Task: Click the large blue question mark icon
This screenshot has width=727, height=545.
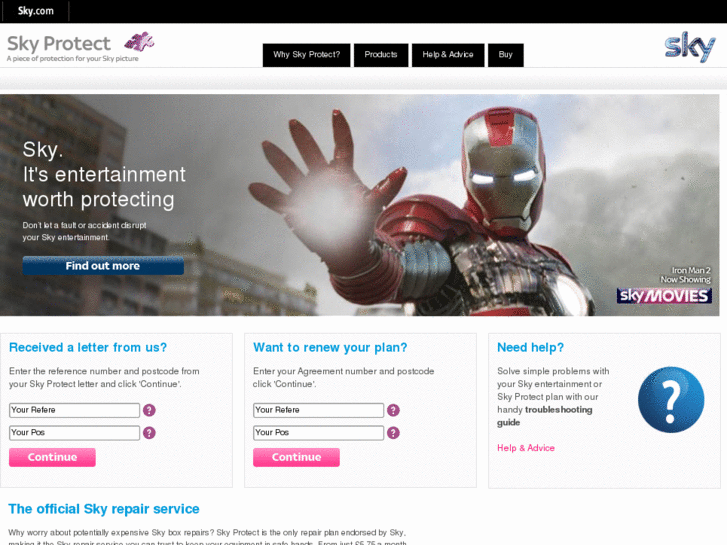Action: pos(671,400)
